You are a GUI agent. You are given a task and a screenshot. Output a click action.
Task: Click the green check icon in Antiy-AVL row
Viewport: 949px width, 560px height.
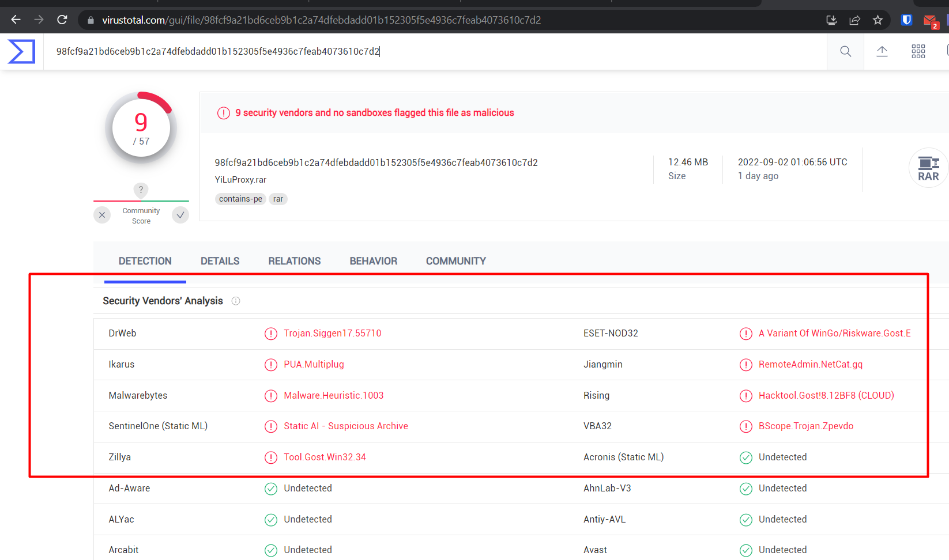pos(746,520)
